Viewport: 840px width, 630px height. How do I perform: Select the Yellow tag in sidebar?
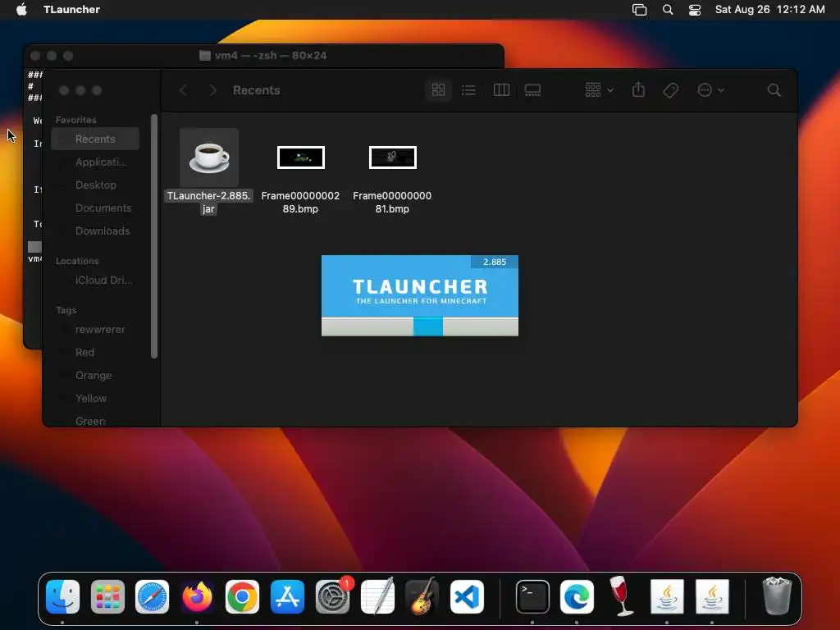pyautogui.click(x=95, y=399)
